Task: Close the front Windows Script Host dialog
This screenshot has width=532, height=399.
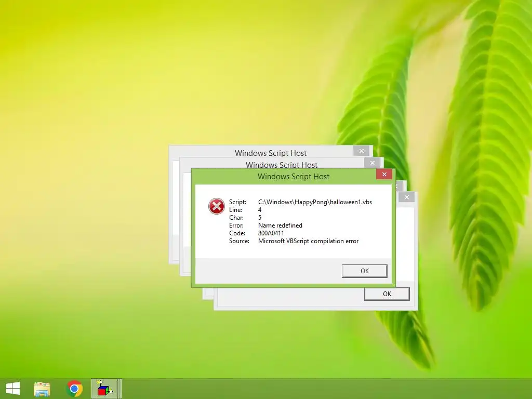Action: (x=384, y=175)
